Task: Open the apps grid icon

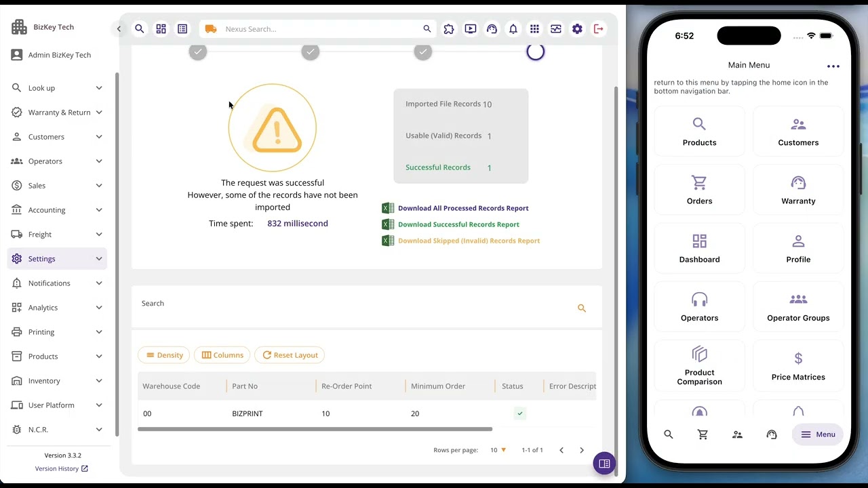Action: coord(534,28)
